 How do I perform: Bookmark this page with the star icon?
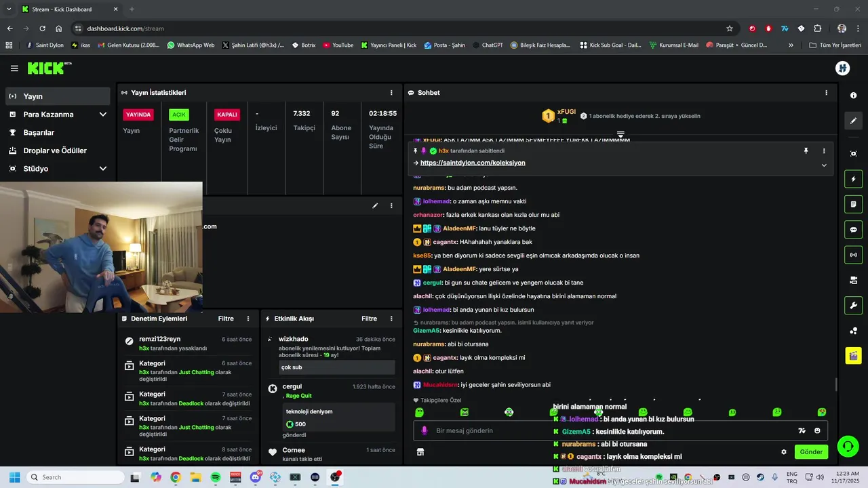pos(730,28)
